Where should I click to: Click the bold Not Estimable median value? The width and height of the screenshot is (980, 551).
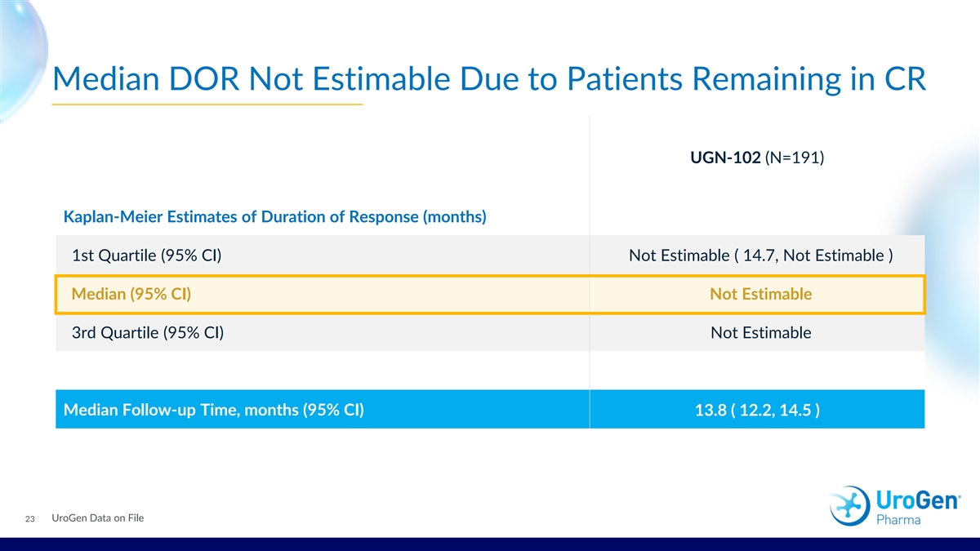760,295
